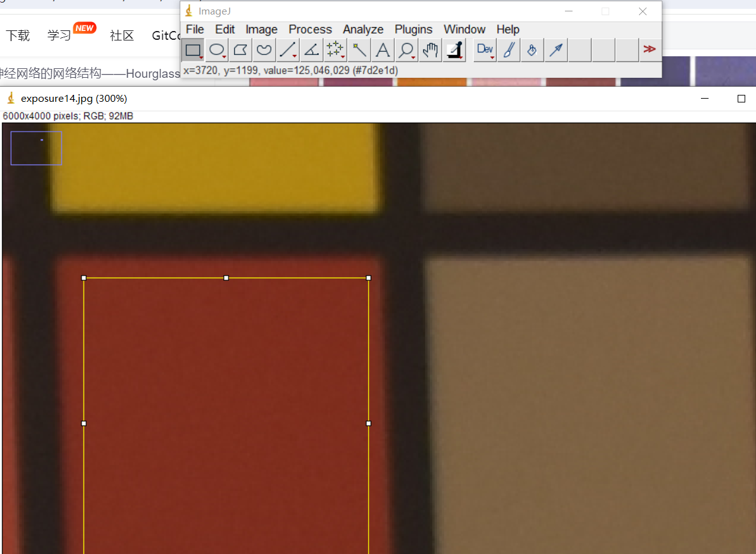The height and width of the screenshot is (554, 756).
Task: Activate the Magnifying glass tool
Action: click(x=406, y=50)
